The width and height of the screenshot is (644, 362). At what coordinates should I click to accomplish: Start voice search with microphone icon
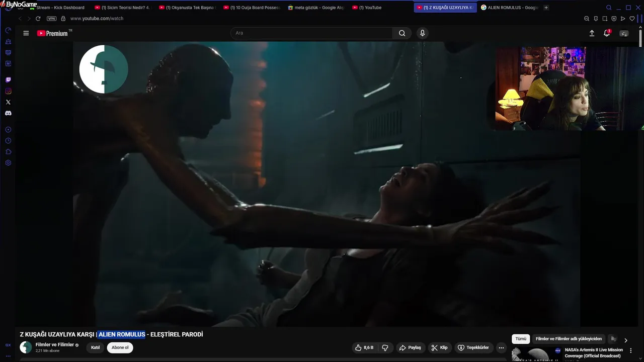(x=423, y=33)
